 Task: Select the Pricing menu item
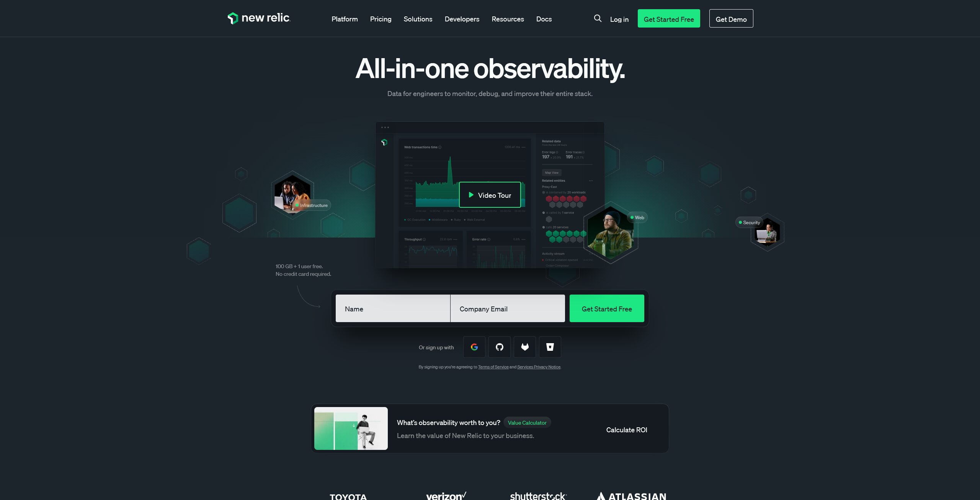[x=381, y=18]
